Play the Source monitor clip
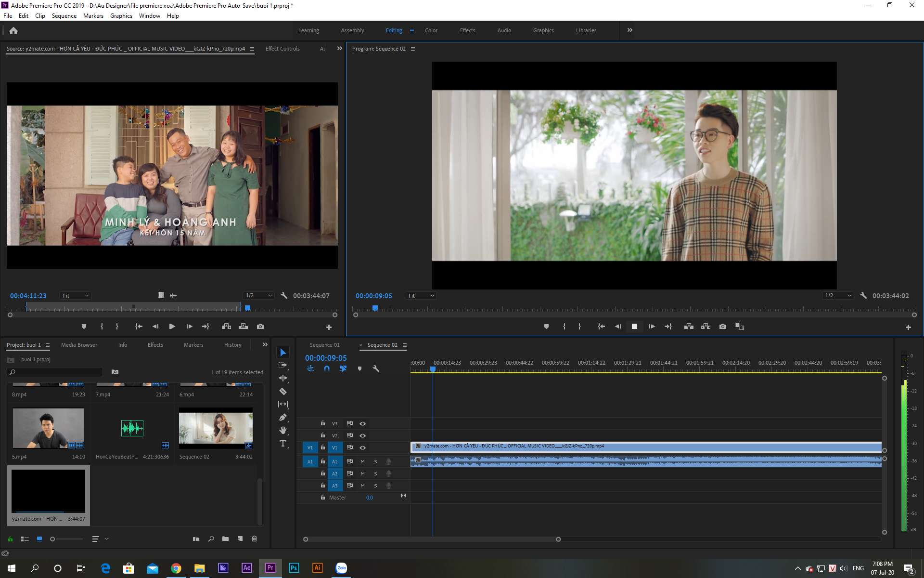Viewport: 924px width, 578px height. click(x=172, y=327)
